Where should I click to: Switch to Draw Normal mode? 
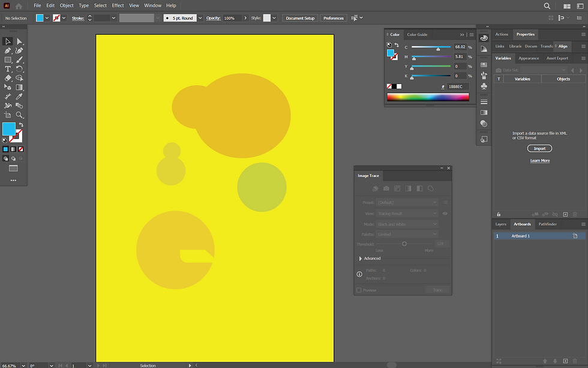[x=5, y=158]
